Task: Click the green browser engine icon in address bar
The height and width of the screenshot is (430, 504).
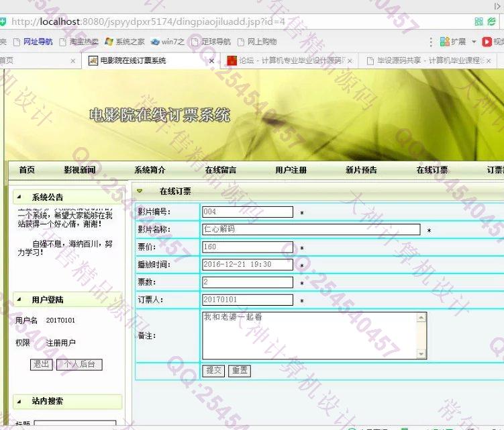Action: [492, 21]
